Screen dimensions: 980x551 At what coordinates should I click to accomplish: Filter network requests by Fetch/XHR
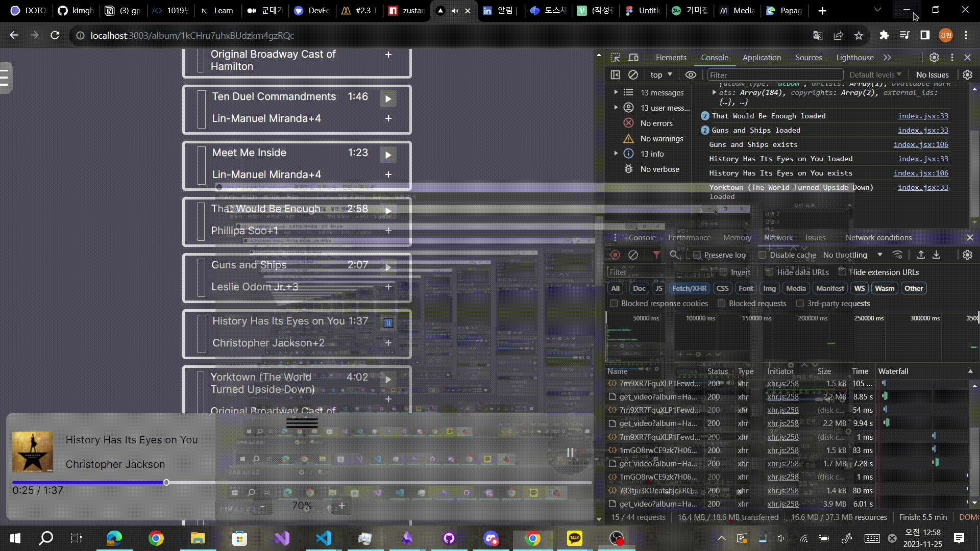tap(689, 288)
